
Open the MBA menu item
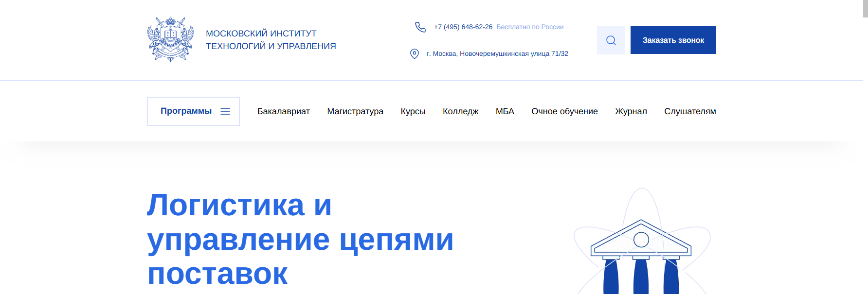click(505, 111)
